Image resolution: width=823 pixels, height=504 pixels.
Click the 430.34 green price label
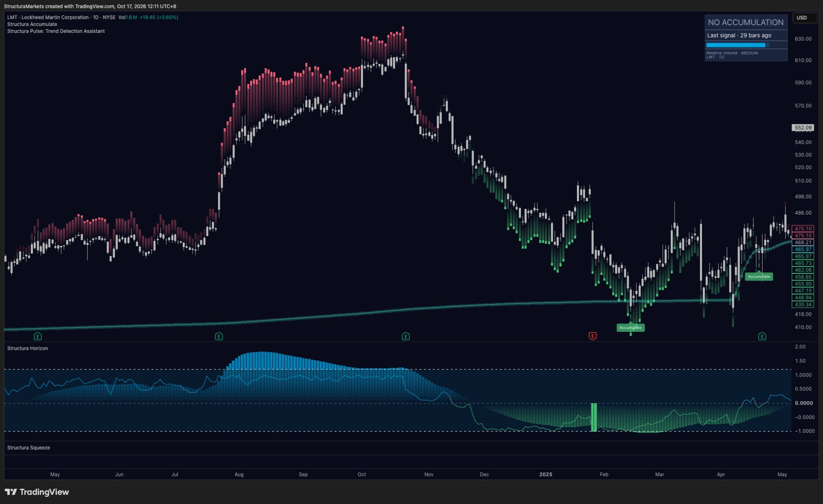tap(803, 305)
